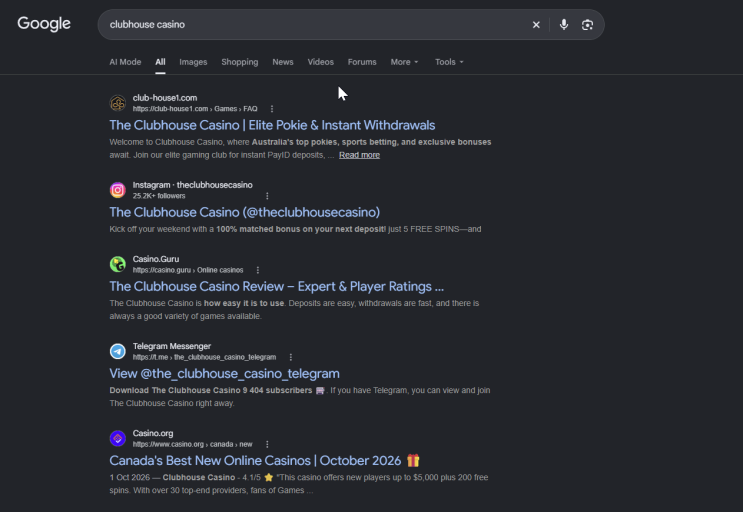Click Read more in first result snippet
Screen dimensions: 743x512
click(x=359, y=155)
